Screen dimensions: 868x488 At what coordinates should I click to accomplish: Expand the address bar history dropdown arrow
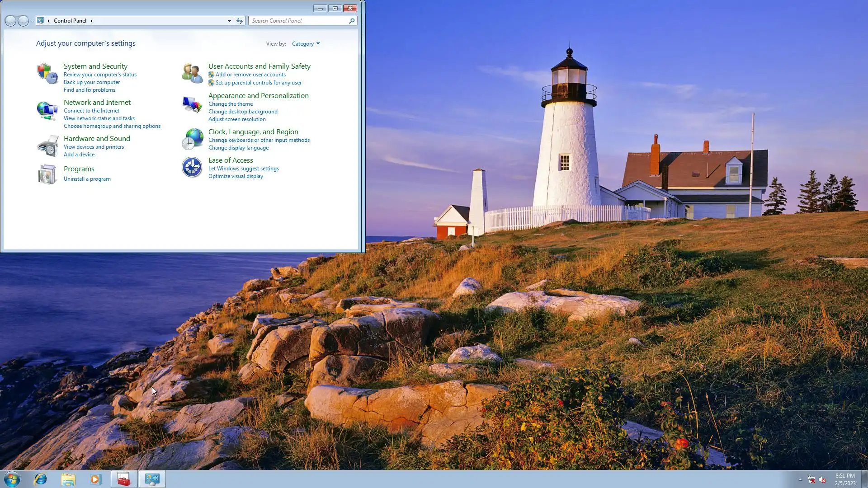pyautogui.click(x=229, y=21)
